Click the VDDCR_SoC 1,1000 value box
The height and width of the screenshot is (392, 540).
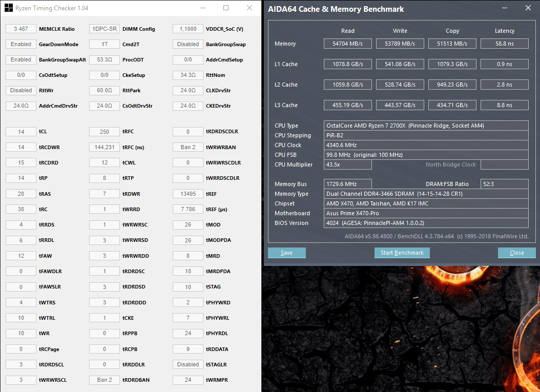coord(188,29)
